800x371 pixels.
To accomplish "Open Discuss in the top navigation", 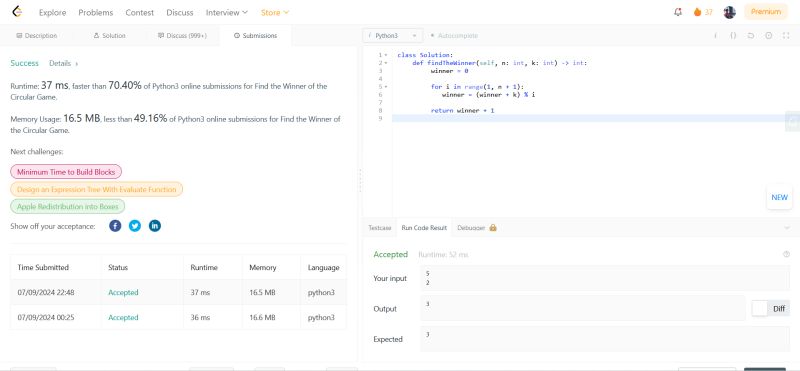I will (180, 12).
